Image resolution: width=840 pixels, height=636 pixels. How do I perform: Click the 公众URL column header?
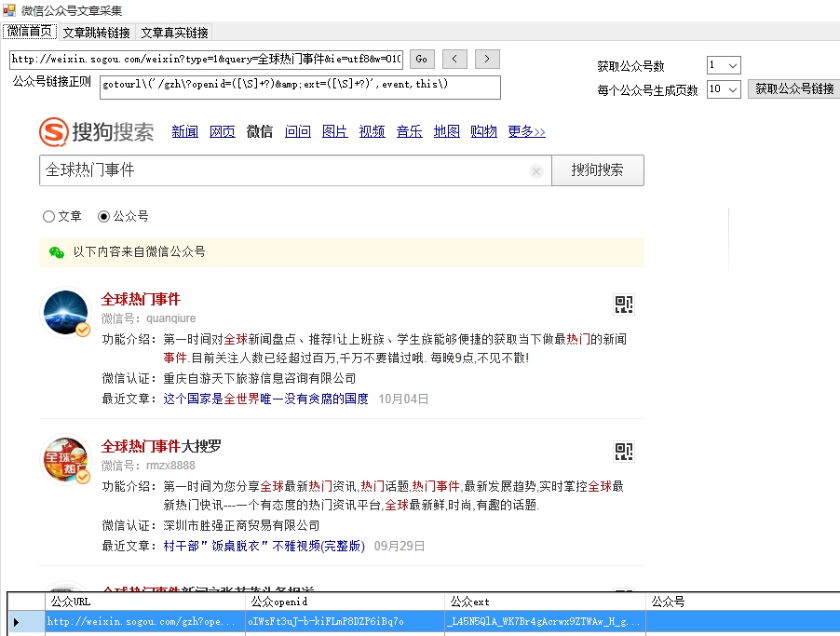(145, 602)
